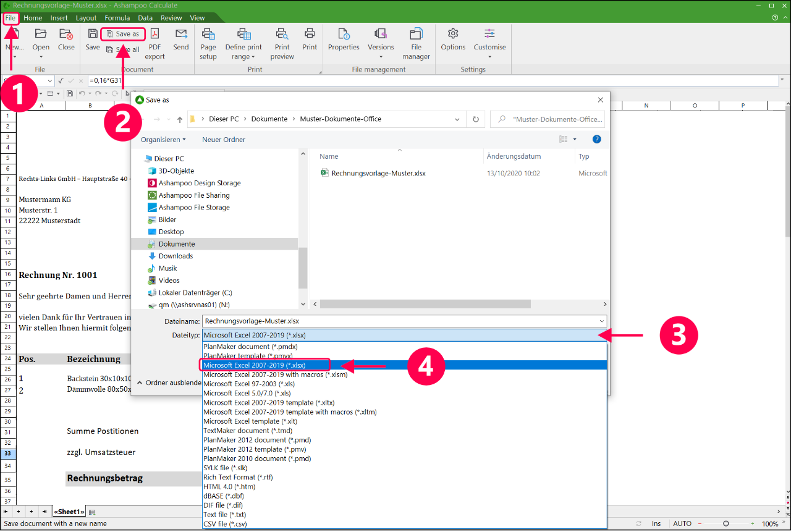791x532 pixels.
Task: Open the View ribbon tab
Action: [x=197, y=18]
